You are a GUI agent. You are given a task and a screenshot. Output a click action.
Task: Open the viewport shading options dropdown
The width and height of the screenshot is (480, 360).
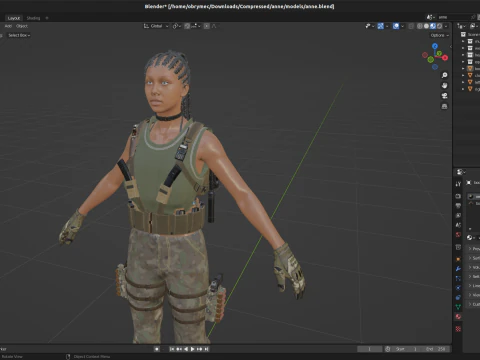[x=446, y=26]
